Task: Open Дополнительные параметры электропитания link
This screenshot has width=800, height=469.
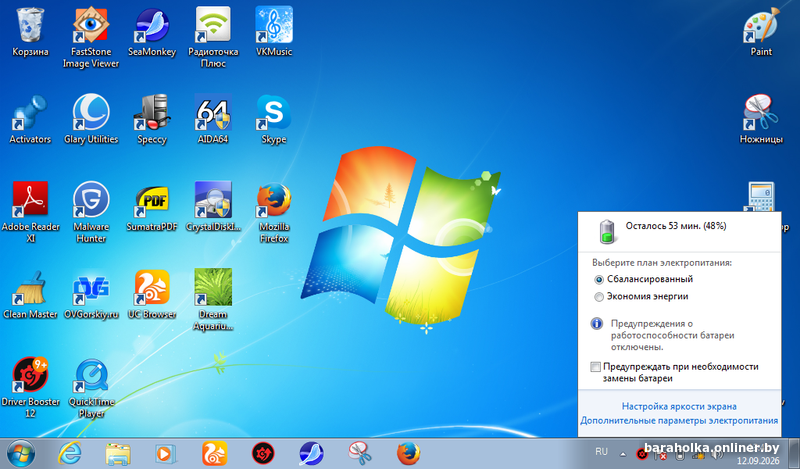Action: [x=679, y=421]
